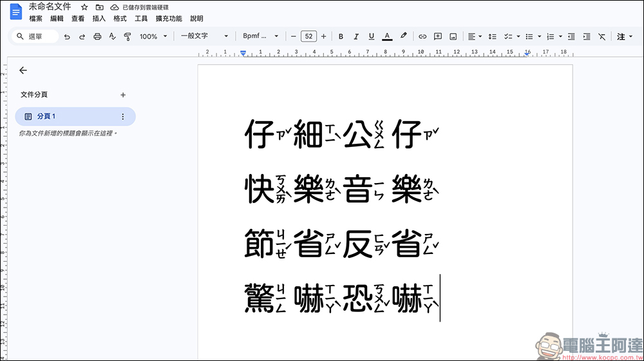Screen dimensions: 644x361
Task: Open the highlight color pen
Action: [403, 36]
